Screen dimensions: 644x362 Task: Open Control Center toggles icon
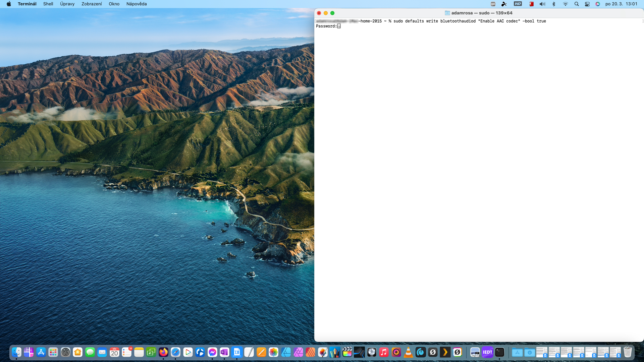[587, 4]
